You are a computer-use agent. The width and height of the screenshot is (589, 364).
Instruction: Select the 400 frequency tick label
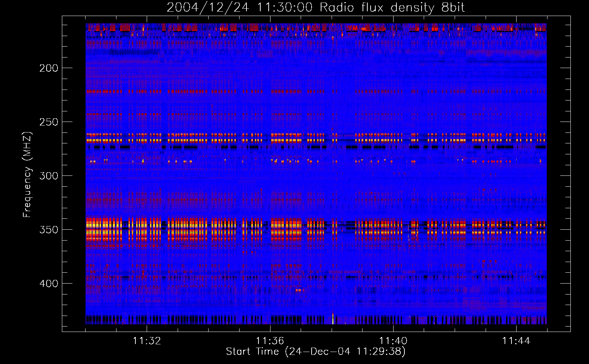49,284
